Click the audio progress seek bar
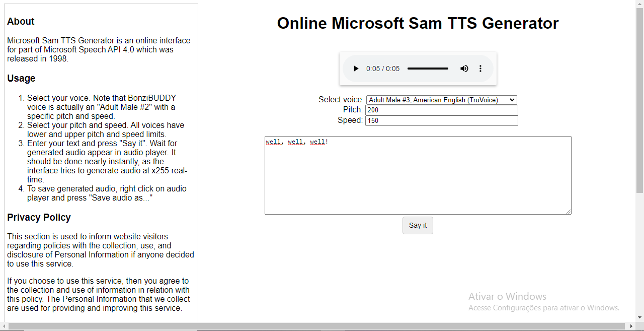Viewport: 644px width, 331px height. click(428, 69)
